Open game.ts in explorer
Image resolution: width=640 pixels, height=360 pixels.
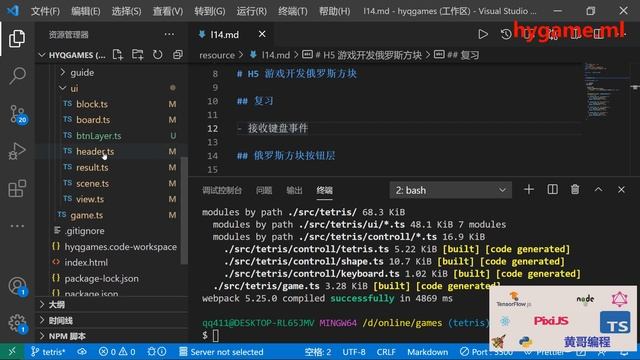tap(87, 215)
